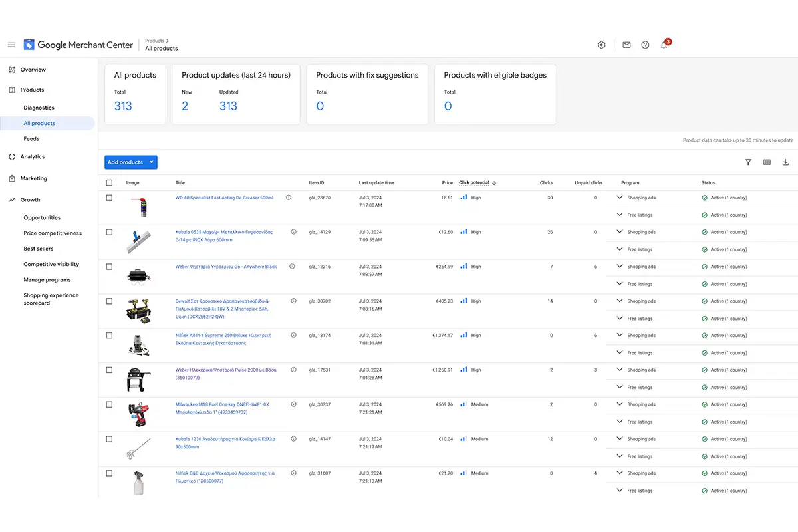Screen dimensions: 798x532
Task: Open Manage programs page
Action: [47, 280]
